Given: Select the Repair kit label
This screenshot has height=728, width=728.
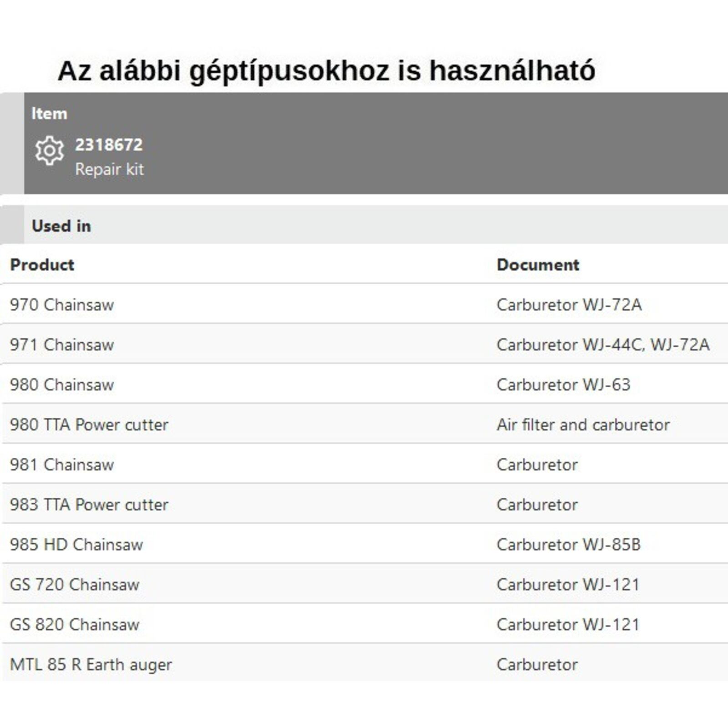Looking at the screenshot, I should (109, 169).
